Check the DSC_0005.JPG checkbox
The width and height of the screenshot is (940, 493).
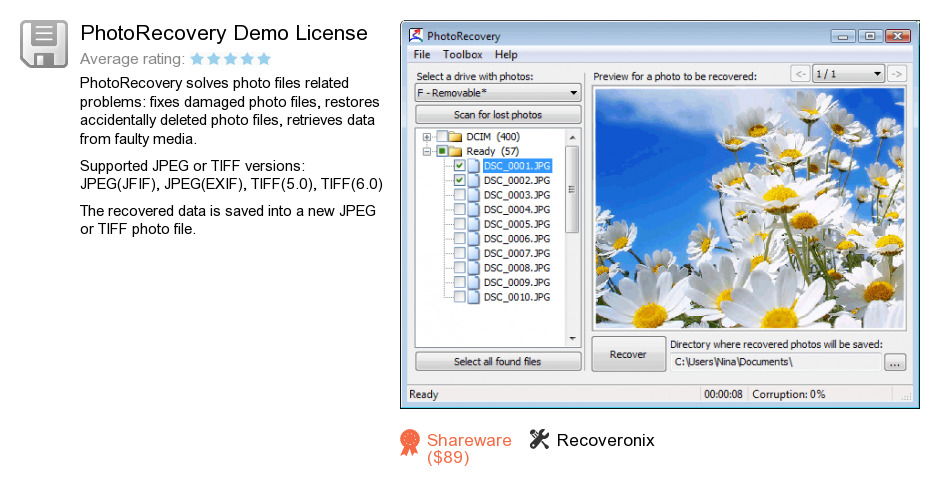click(x=459, y=224)
